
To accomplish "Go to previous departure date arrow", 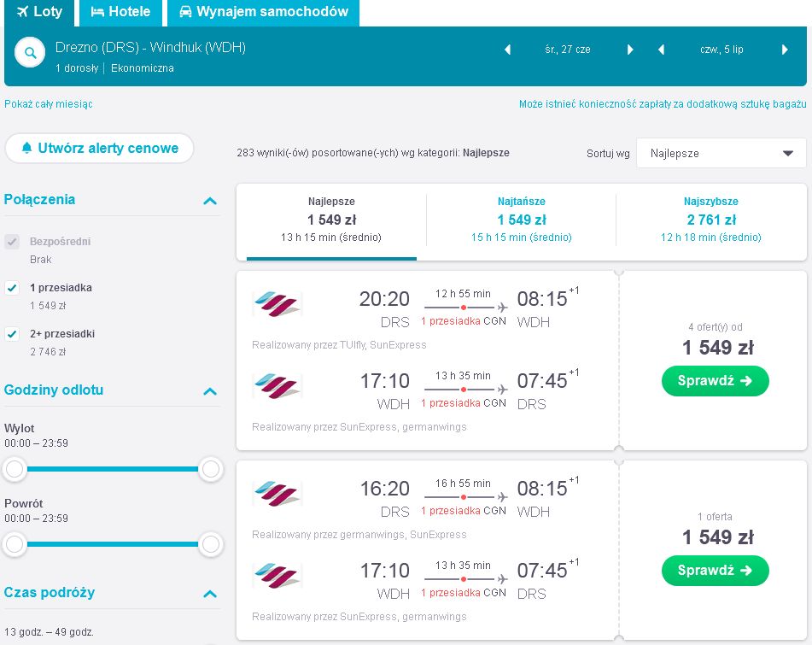I will click(507, 50).
